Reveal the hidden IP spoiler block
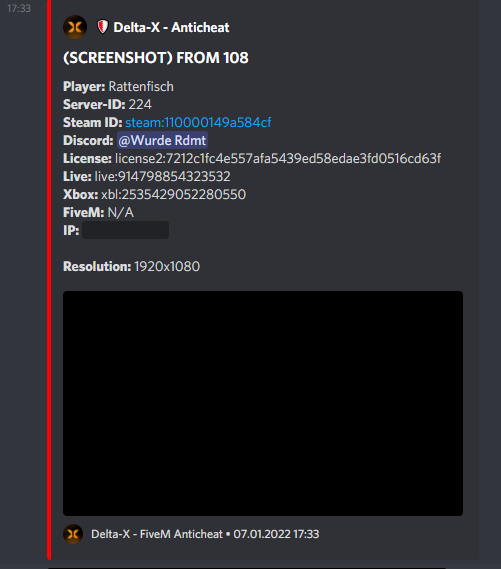 tap(126, 230)
